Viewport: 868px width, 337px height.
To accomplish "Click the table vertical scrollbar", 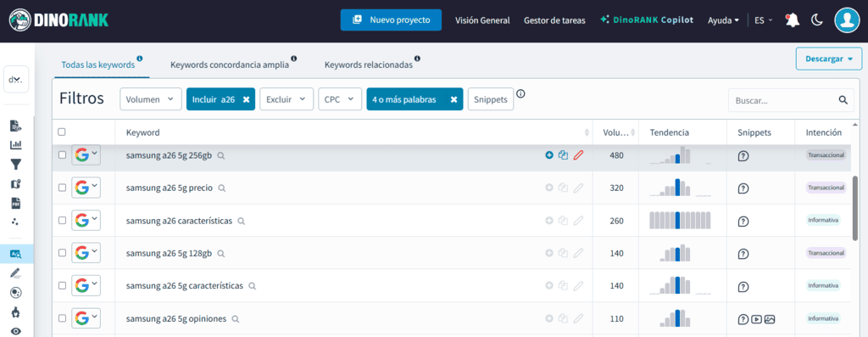I will click(x=856, y=209).
